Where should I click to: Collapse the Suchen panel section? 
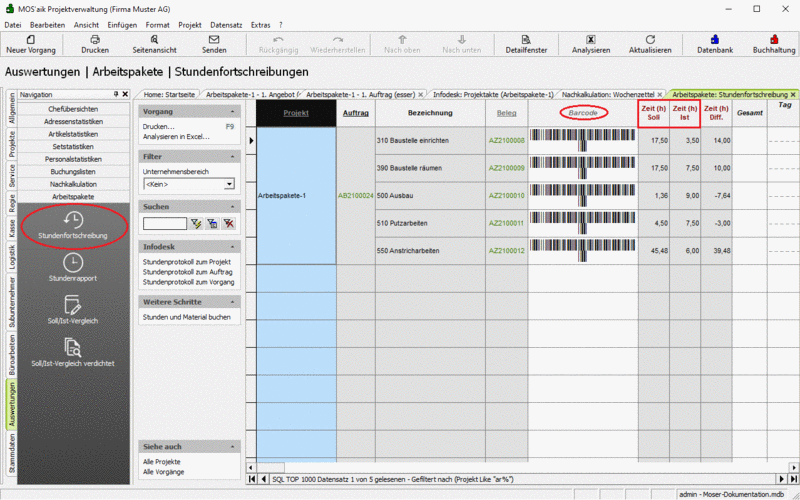233,207
